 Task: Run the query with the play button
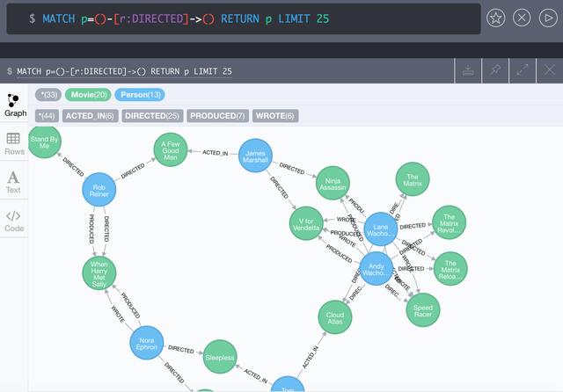(x=548, y=18)
